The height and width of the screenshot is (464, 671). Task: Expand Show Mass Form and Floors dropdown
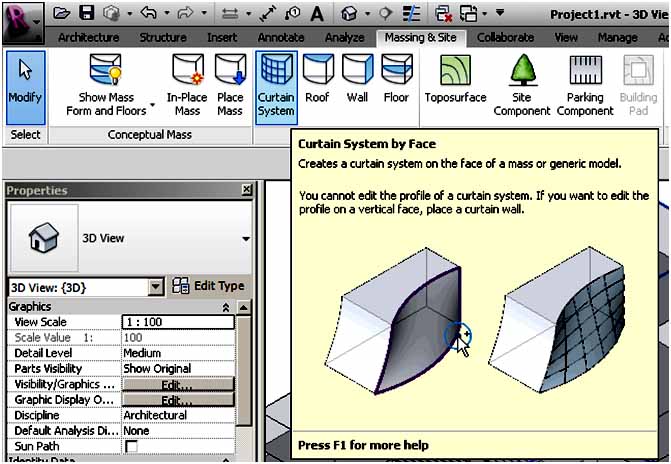point(152,105)
